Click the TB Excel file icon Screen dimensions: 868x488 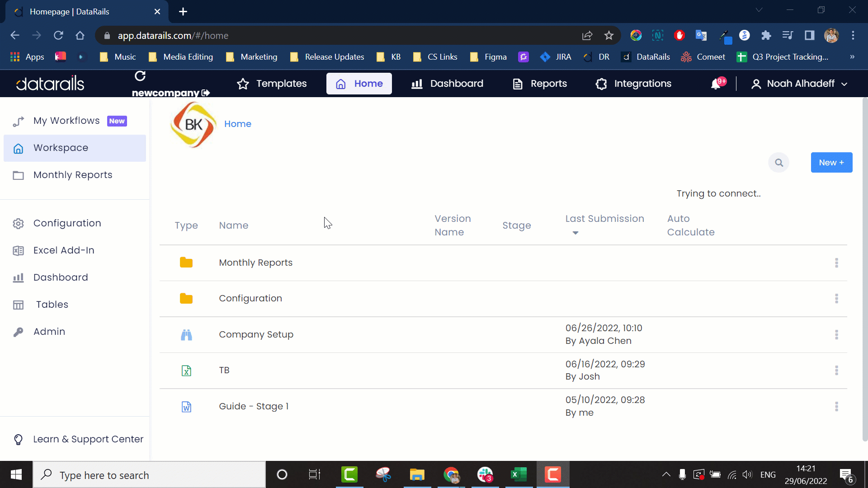point(186,371)
